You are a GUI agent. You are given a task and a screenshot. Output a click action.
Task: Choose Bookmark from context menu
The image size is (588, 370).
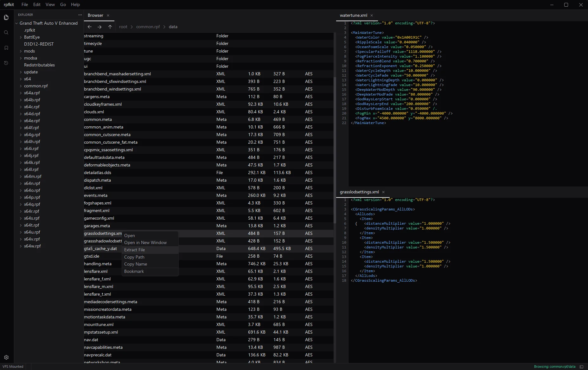(150, 271)
